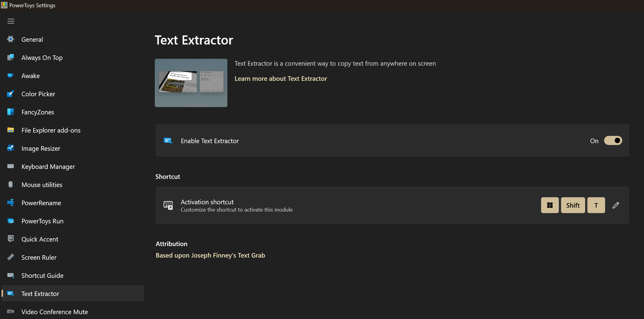Click the Keyboard Manager icon

tap(11, 166)
